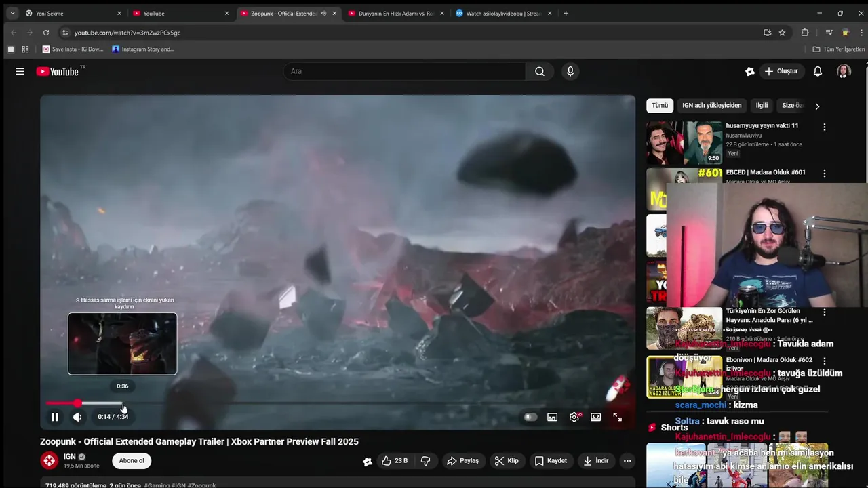Start voice search with the microphone icon
The height and width of the screenshot is (488, 868).
pos(570,71)
